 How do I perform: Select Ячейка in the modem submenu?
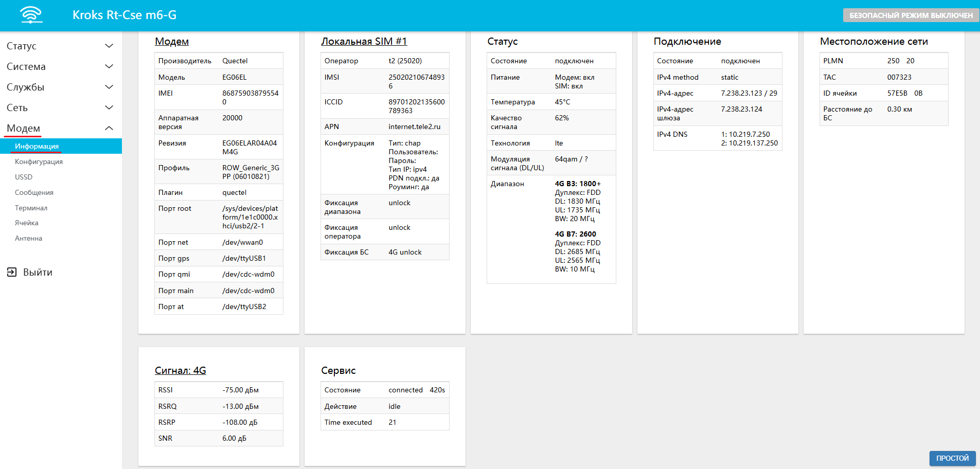(27, 223)
